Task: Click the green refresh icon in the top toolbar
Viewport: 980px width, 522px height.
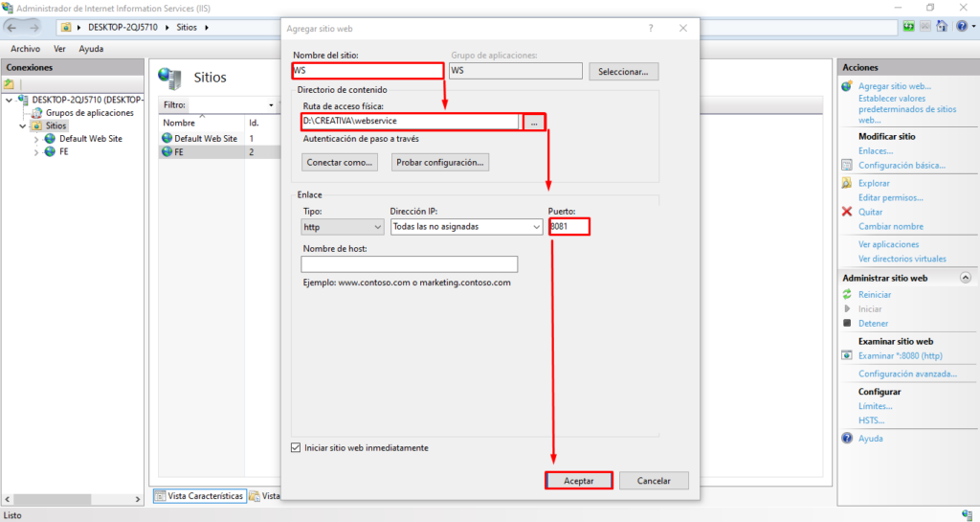Action: click(x=909, y=26)
